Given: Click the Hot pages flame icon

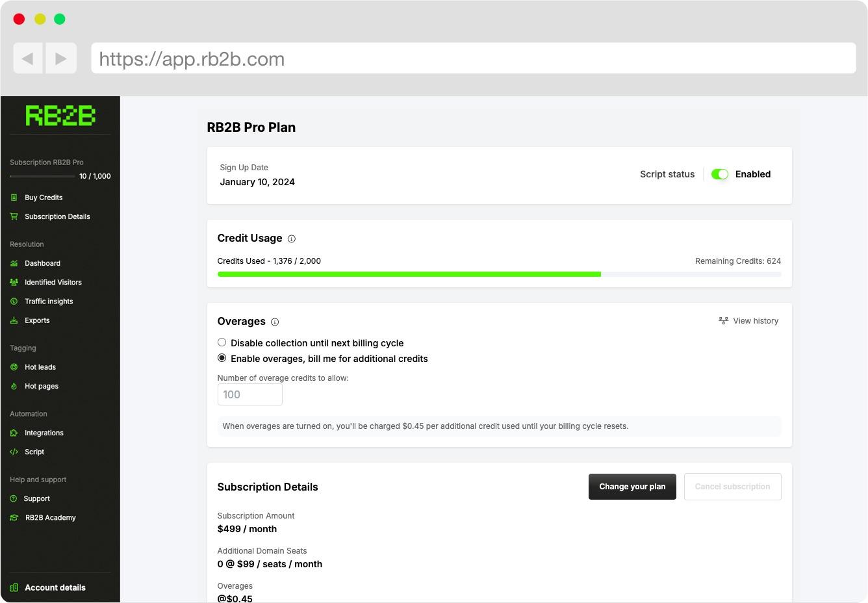Looking at the screenshot, I should coord(14,386).
